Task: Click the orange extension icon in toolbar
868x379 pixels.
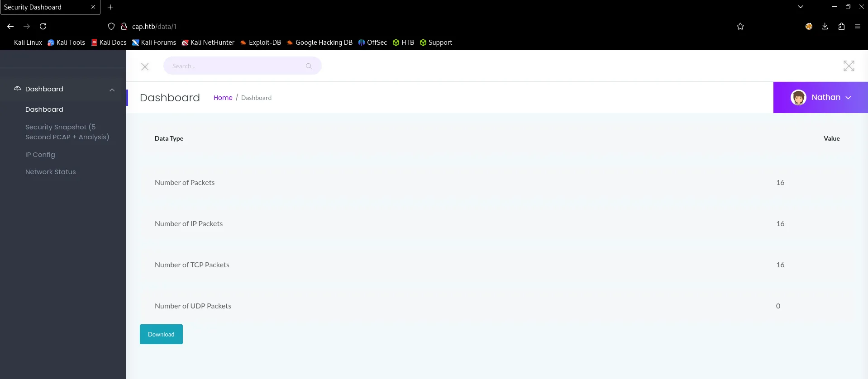Action: click(x=809, y=26)
